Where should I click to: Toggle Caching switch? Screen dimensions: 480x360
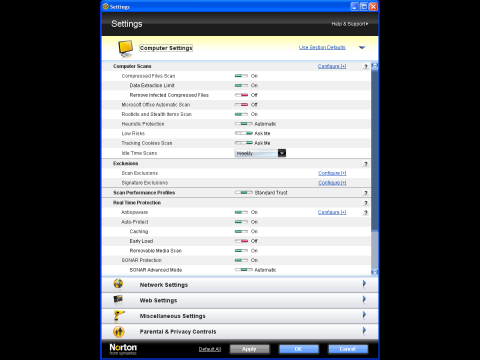pos(241,231)
